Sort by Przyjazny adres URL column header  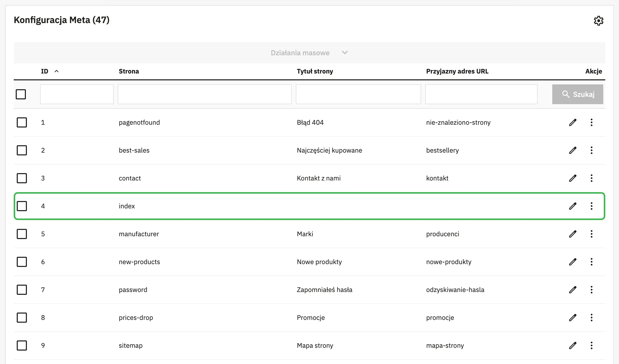point(457,71)
